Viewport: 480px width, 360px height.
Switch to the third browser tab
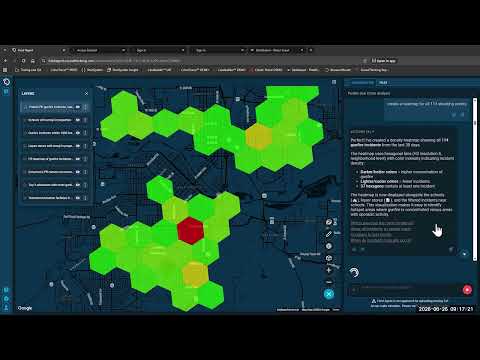point(158,50)
